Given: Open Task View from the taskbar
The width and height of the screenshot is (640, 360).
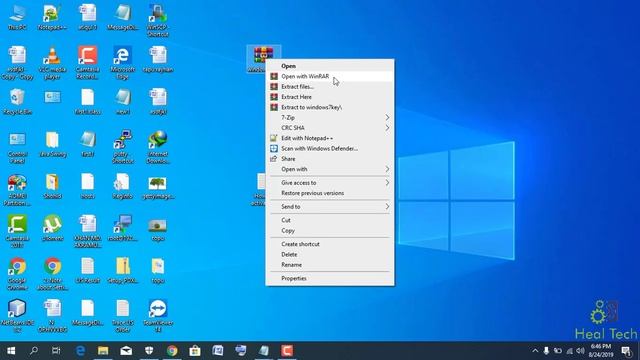Looking at the screenshot, I should (56, 351).
